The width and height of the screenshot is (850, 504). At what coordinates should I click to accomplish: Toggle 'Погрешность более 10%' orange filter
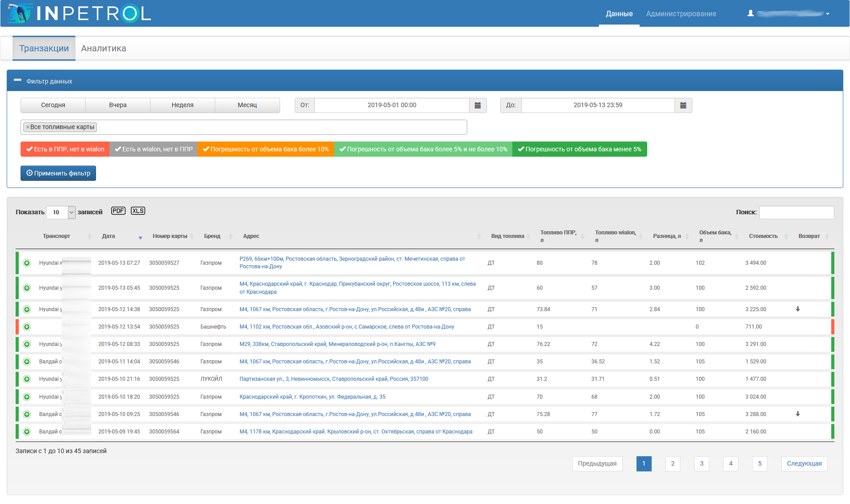(266, 149)
